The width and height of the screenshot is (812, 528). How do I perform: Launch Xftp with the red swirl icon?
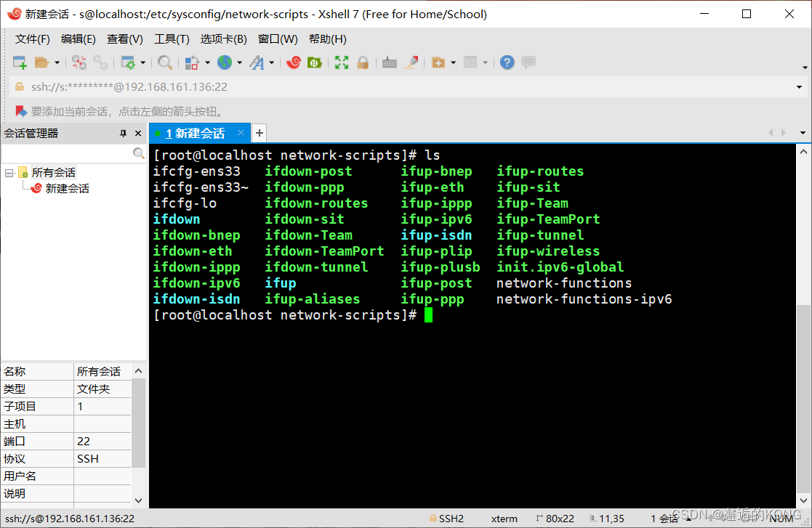click(294, 62)
